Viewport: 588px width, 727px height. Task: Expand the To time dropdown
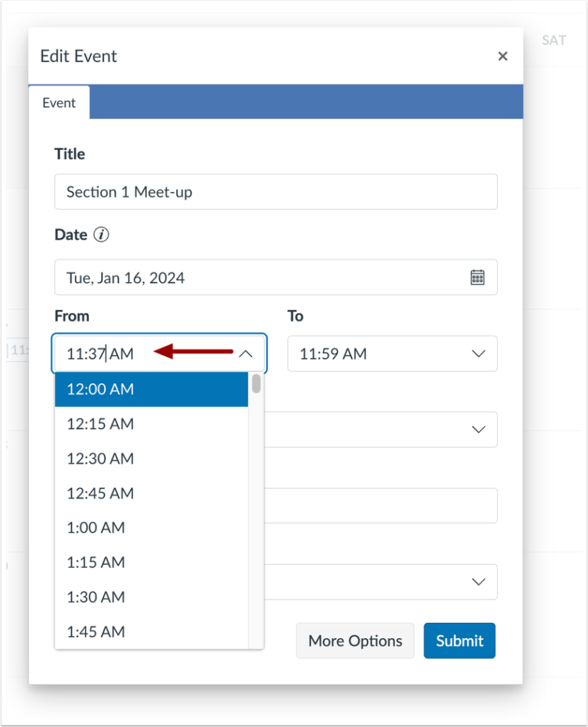click(479, 354)
